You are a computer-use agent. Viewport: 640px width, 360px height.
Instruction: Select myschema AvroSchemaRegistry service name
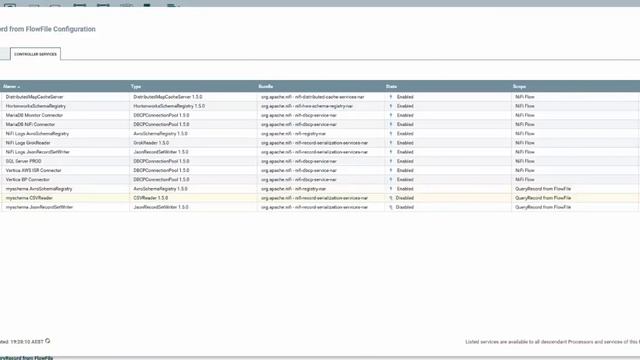tap(39, 189)
